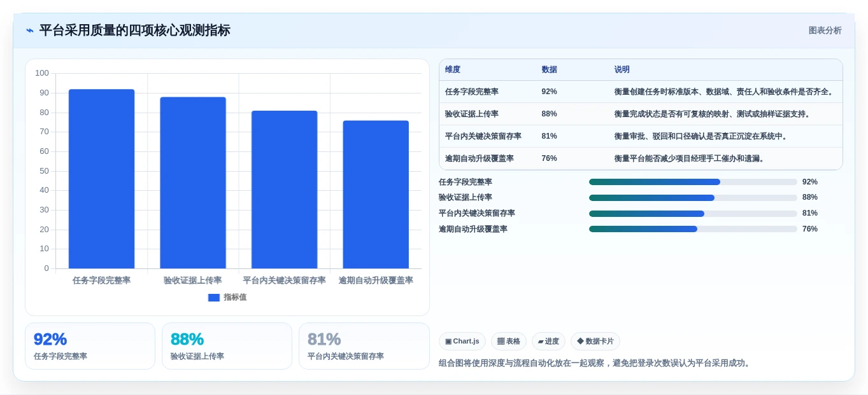Select the 平台内关键决策留存率 chart bar
The height and width of the screenshot is (395, 868).
[x=285, y=190]
